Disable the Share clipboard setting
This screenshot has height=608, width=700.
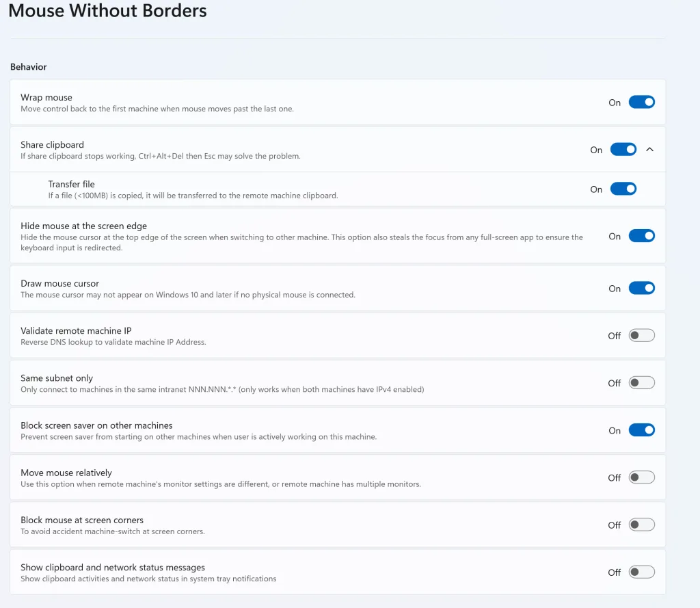coord(623,149)
